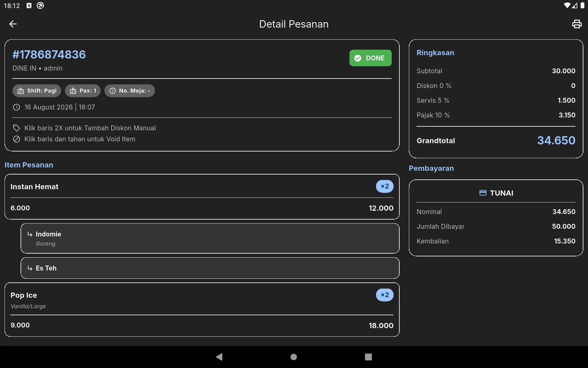
Task: Click order number #1786874836
Action: (49, 55)
